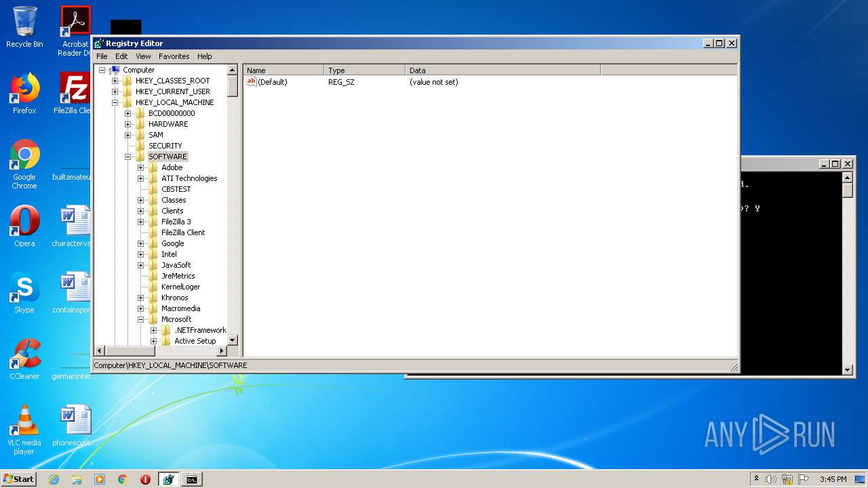Click Internet Explorer taskbar icon
The width and height of the screenshot is (868, 488).
54,479
